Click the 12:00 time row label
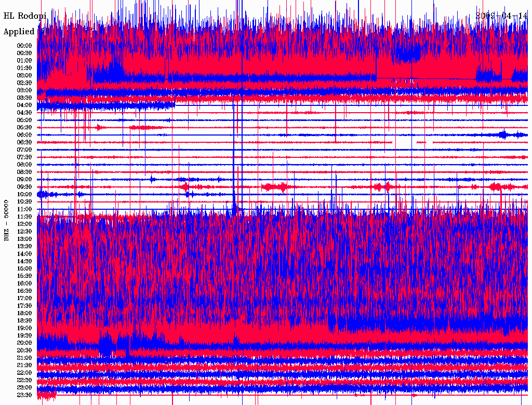 click(24, 224)
